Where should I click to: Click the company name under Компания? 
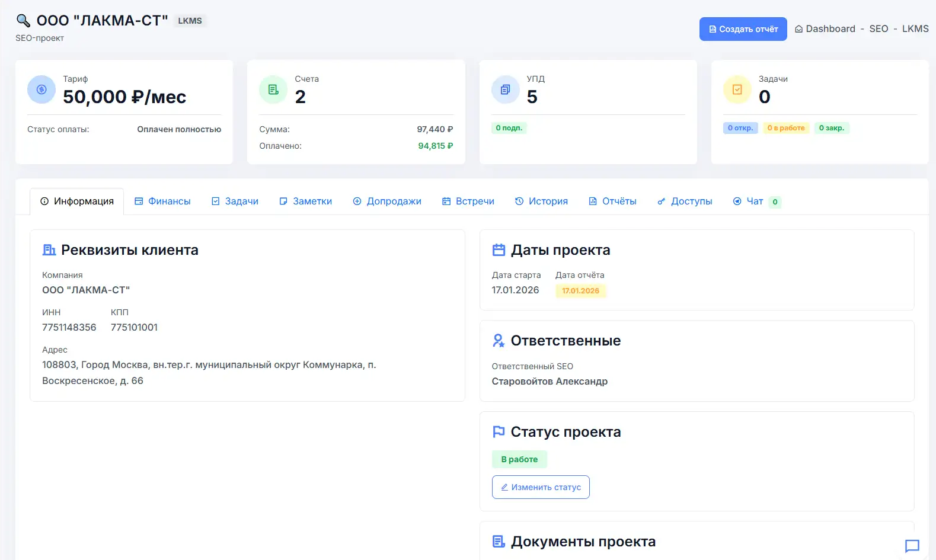pos(86,290)
